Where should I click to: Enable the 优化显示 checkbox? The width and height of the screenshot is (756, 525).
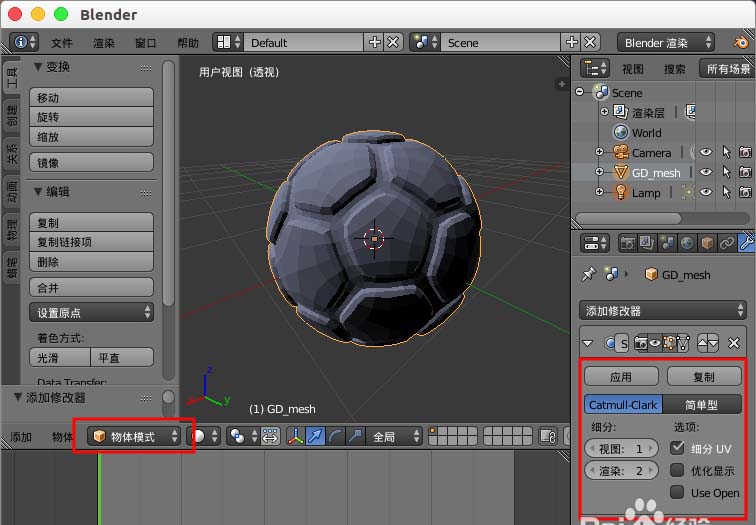coord(677,470)
